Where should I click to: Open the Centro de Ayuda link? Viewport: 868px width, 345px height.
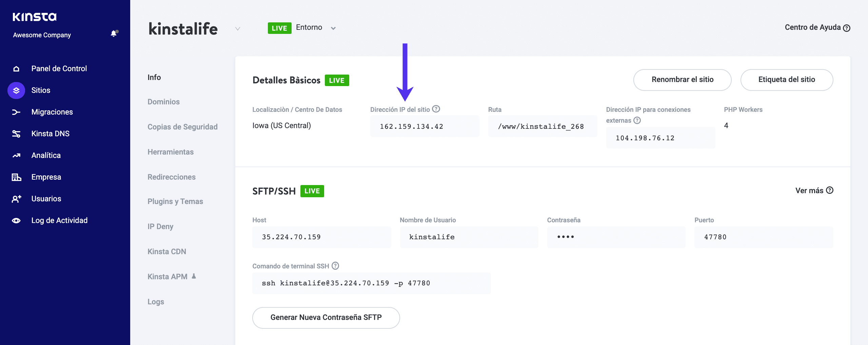(x=817, y=28)
